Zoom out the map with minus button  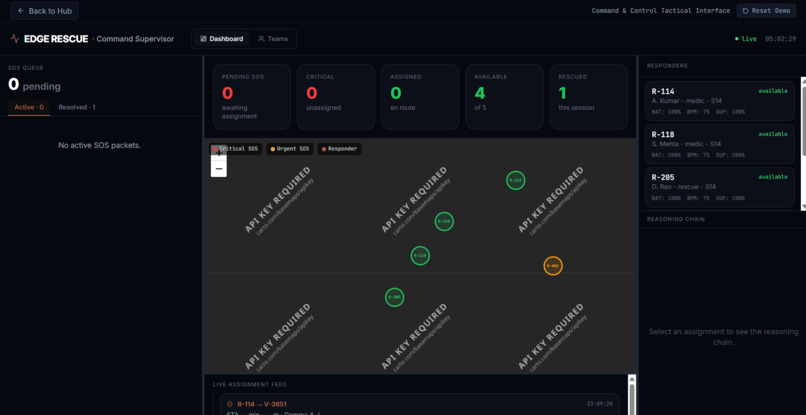coord(219,169)
